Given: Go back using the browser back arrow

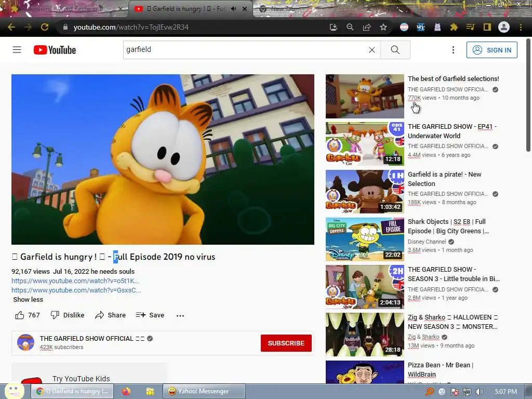Looking at the screenshot, I should [x=11, y=27].
